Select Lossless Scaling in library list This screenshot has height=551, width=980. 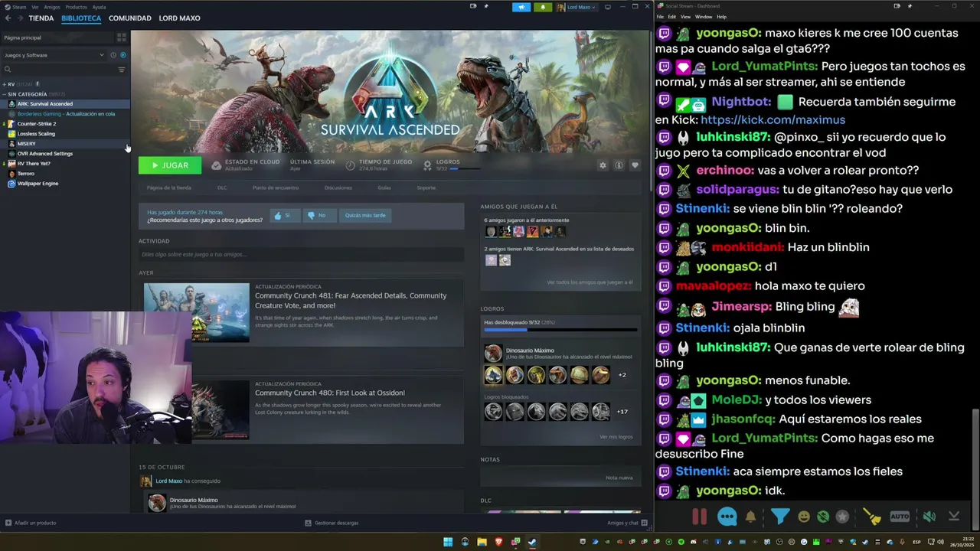36,133
